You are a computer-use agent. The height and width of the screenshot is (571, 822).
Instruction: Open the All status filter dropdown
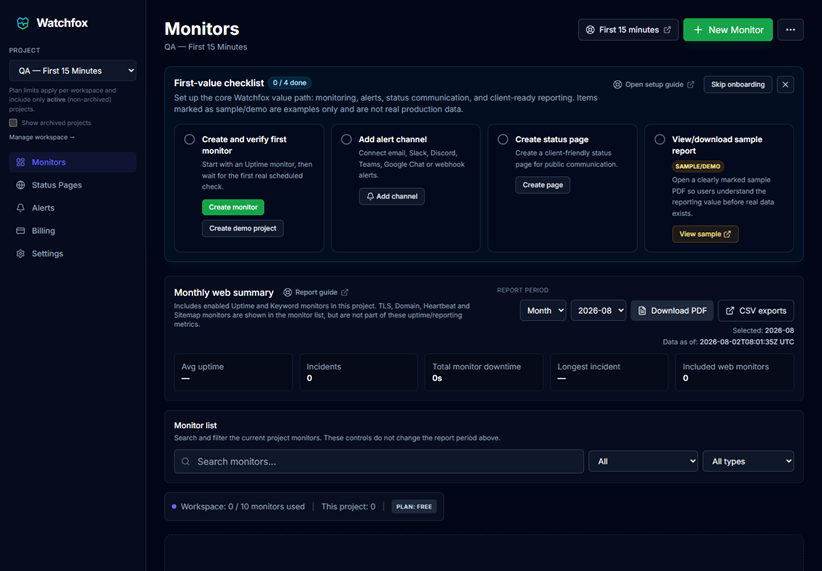tap(643, 461)
